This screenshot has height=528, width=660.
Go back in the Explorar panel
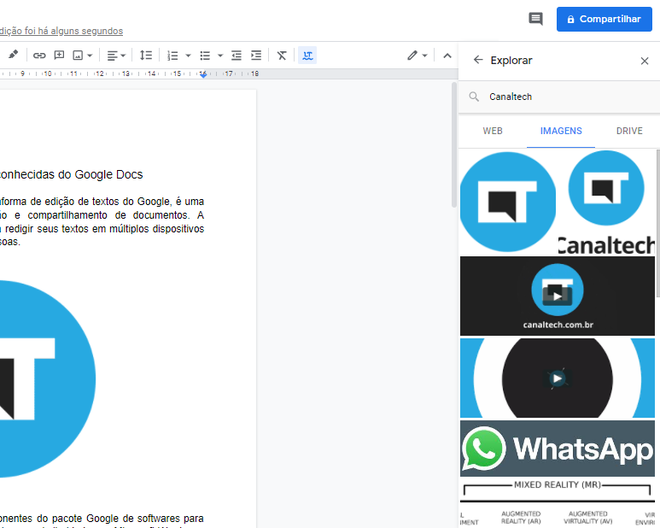click(478, 60)
